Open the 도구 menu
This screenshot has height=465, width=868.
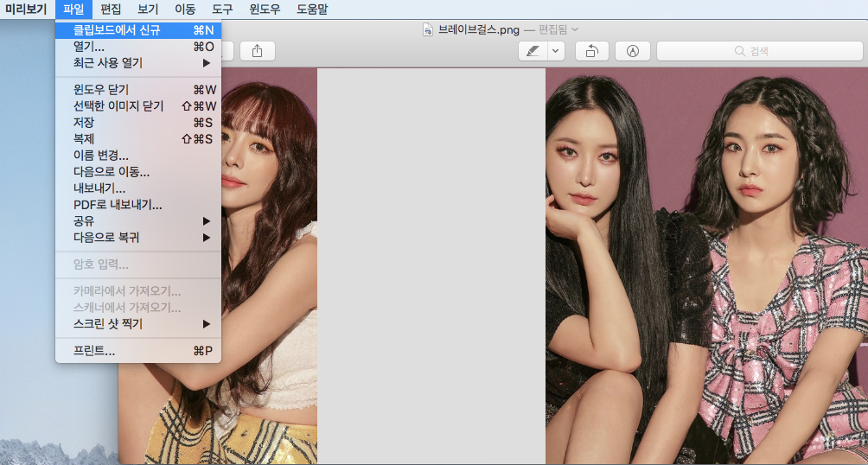(x=222, y=9)
